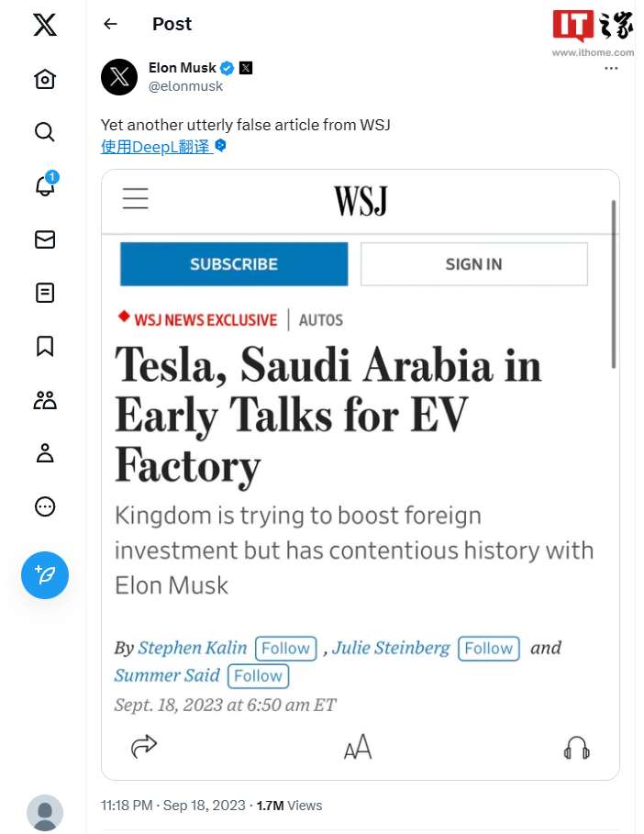Viewport: 644px width, 834px height.
Task: Go back with the arrow
Action: 110,25
